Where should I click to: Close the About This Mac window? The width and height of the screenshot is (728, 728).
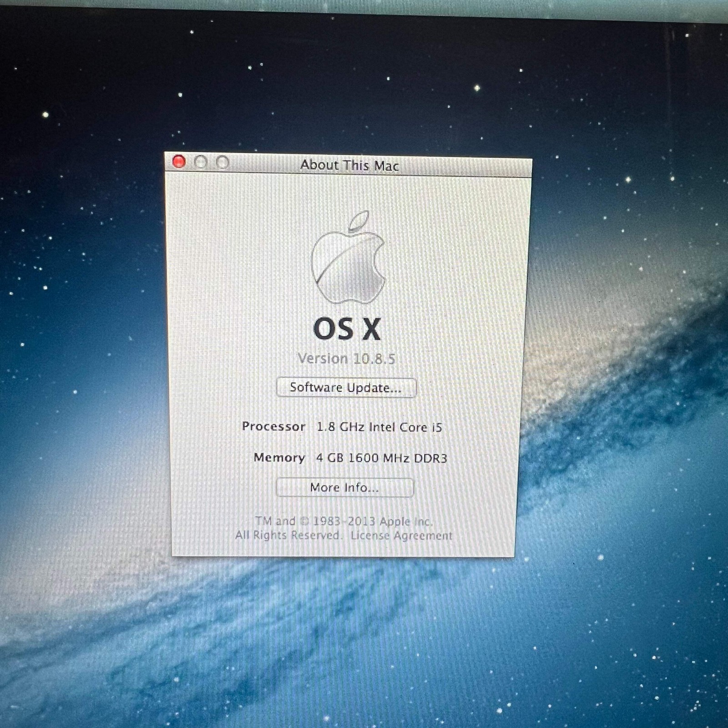(179, 161)
